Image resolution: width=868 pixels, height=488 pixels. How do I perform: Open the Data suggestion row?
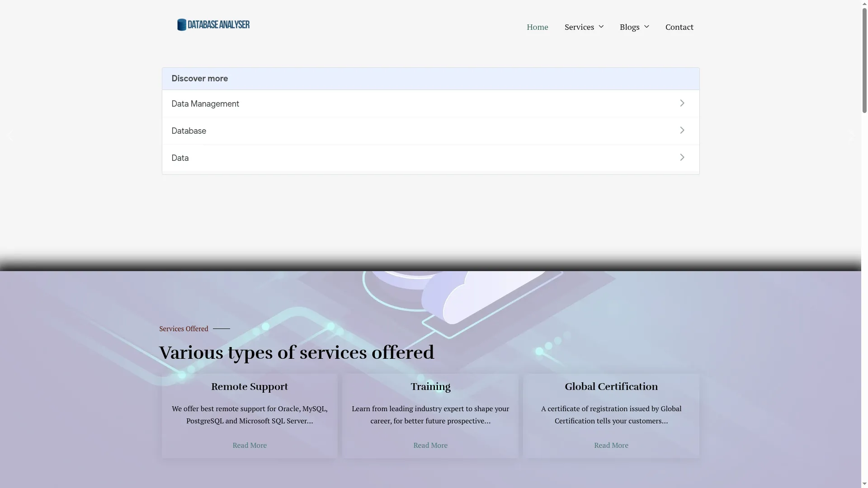tap(430, 158)
